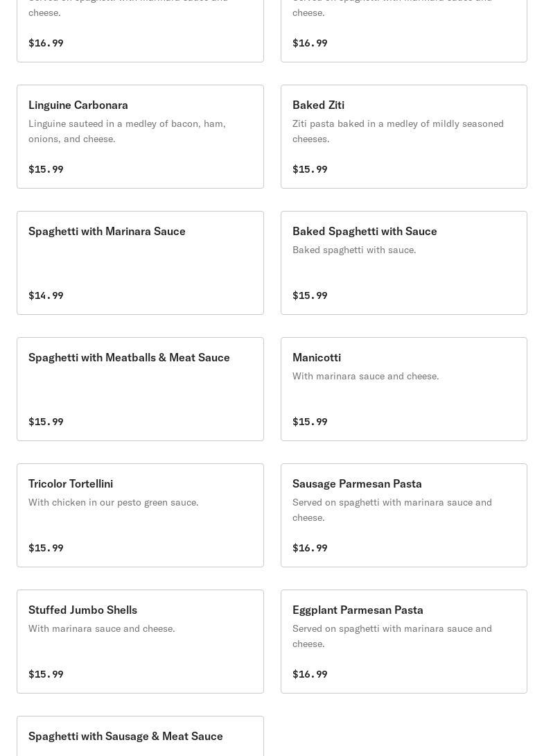This screenshot has height=756, width=544.
Task: Click the Eggplant Parmesan Pasta $16.99 price
Action: [x=310, y=674]
